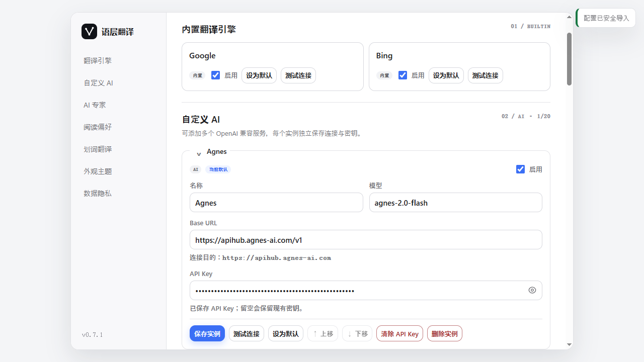Click the vertical scrollbar thumb
Viewport: 644px width, 362px height.
coord(570,59)
